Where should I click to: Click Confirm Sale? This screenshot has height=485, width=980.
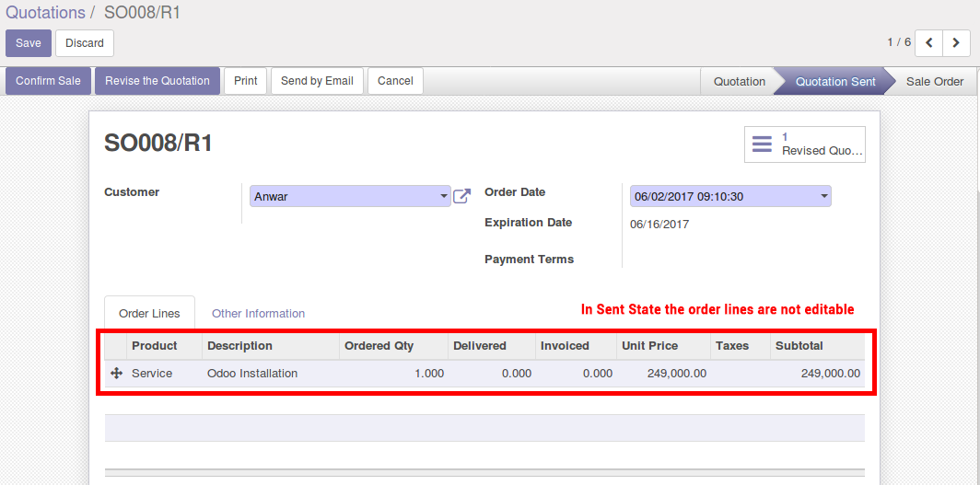(48, 81)
